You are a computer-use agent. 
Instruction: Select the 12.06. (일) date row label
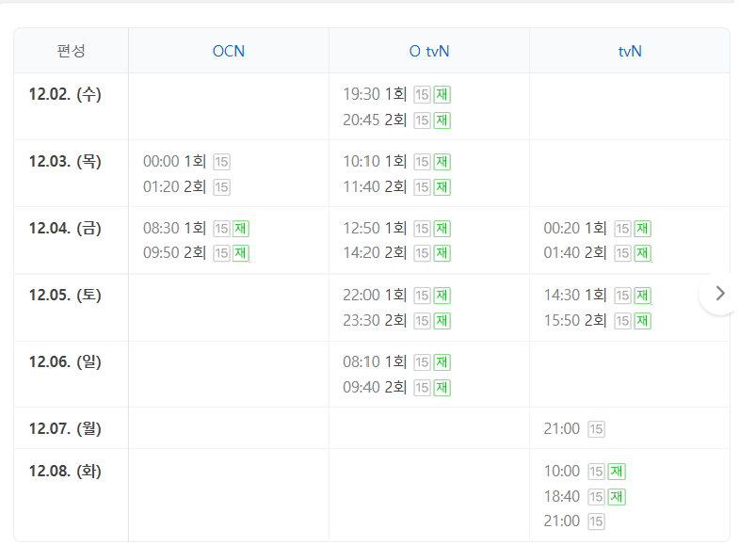(x=65, y=361)
